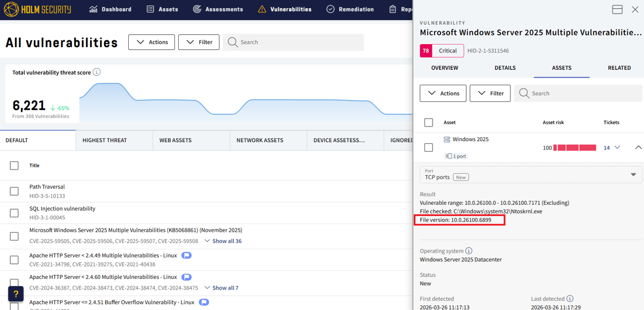Click info icon next to Last detected

coord(570,299)
